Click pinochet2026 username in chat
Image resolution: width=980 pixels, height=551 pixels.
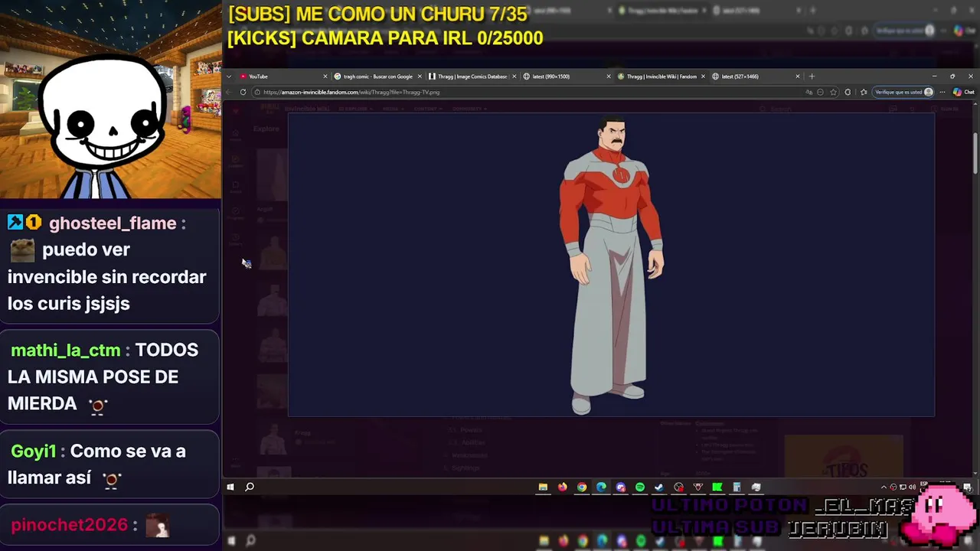(x=69, y=525)
